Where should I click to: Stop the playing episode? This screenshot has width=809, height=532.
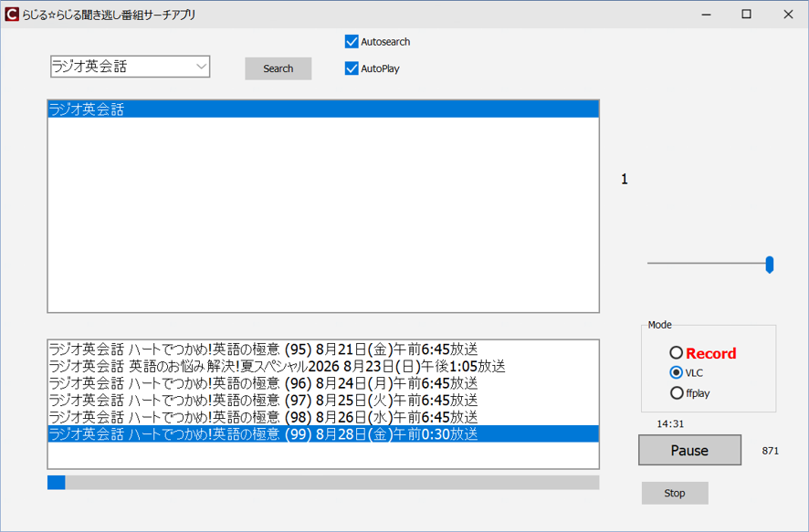675,494
